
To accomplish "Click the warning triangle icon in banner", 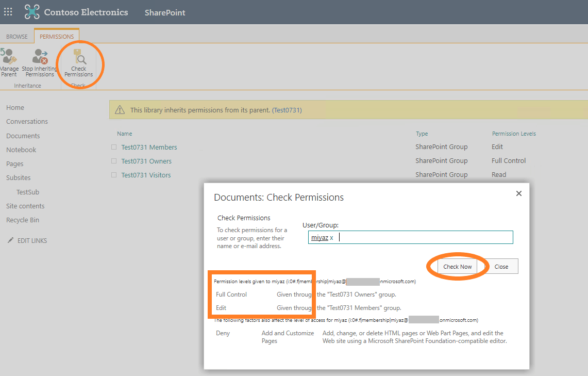I will [120, 110].
